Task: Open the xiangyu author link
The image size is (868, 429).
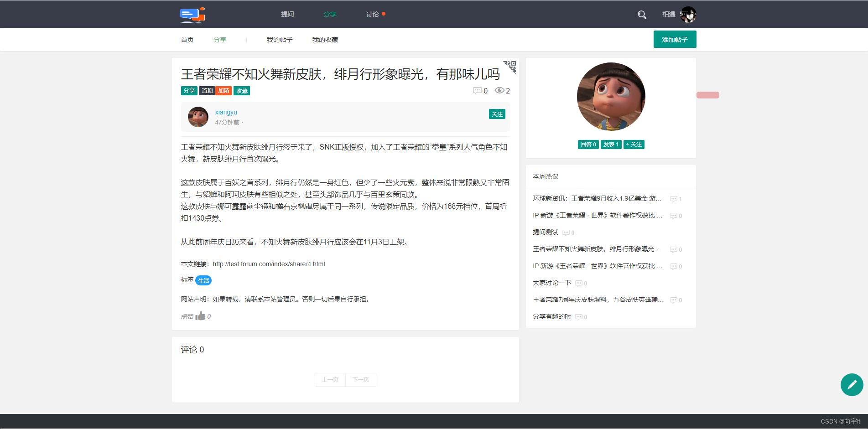Action: [226, 112]
